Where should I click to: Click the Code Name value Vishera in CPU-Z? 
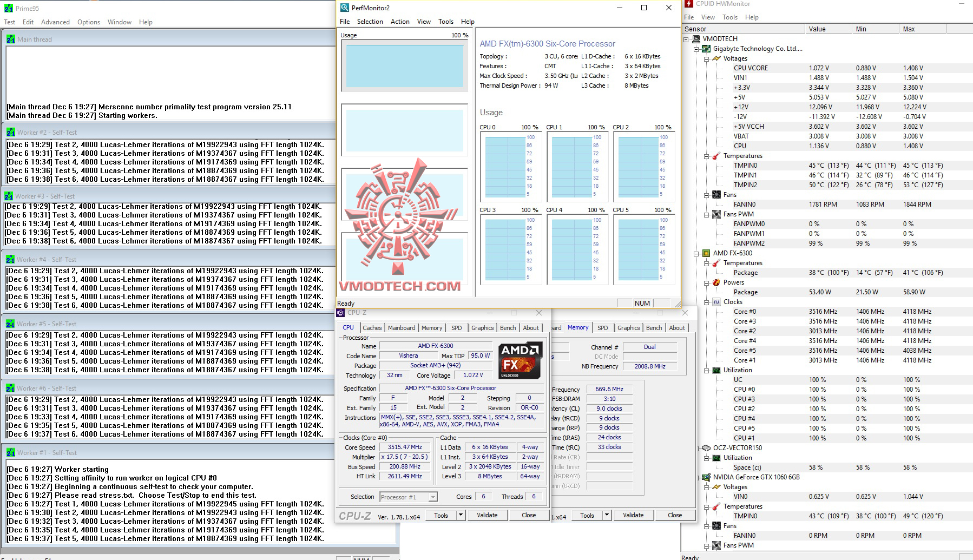click(x=409, y=356)
